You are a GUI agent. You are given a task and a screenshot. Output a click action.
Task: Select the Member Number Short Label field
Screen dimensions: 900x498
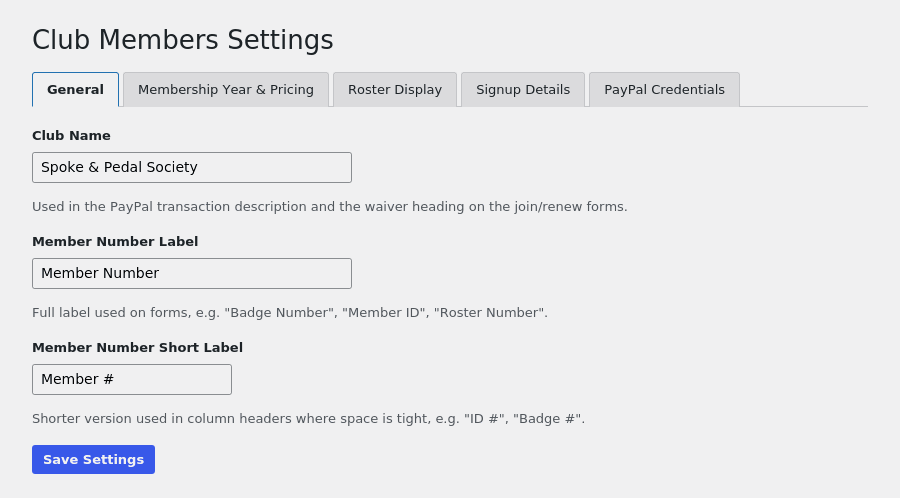tap(132, 379)
